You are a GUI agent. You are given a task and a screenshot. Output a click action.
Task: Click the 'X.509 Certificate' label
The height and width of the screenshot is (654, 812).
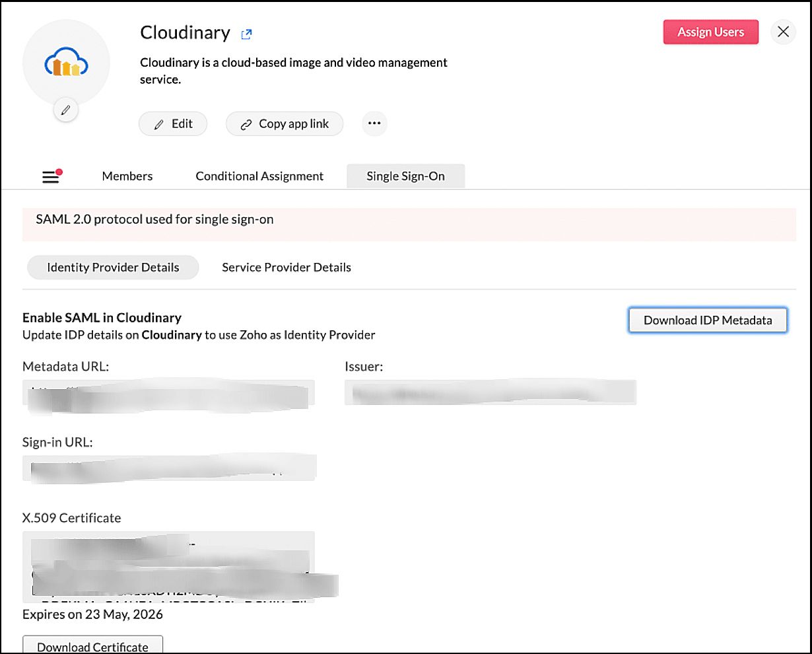click(71, 518)
